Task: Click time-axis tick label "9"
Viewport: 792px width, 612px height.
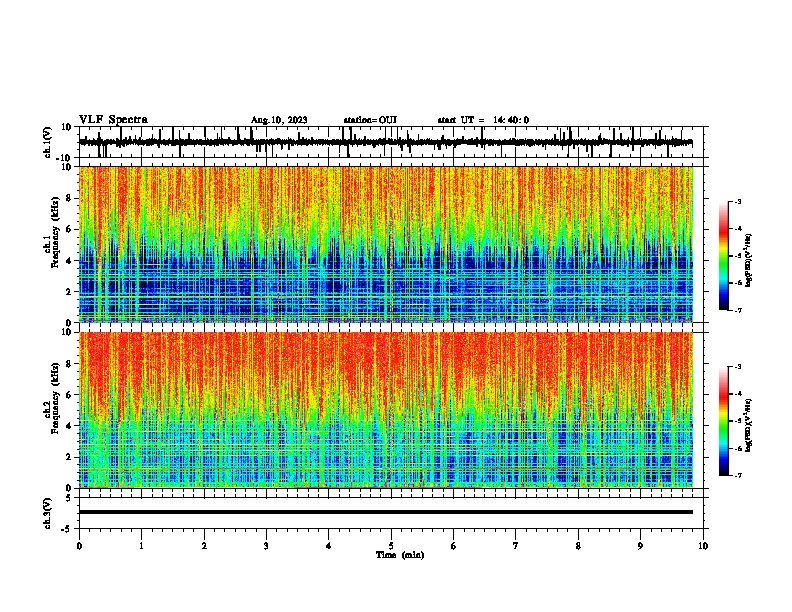Action: point(640,546)
